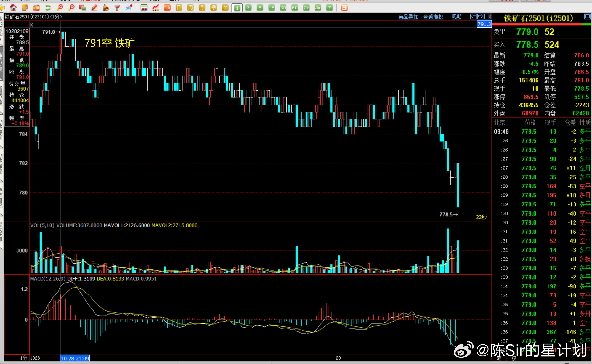Screen dimensions: 592x364
Task: Open the funnel filter icon
Action: point(117,8)
